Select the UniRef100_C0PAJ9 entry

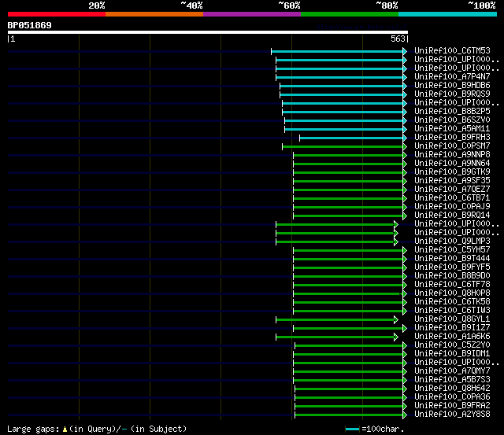(x=452, y=207)
